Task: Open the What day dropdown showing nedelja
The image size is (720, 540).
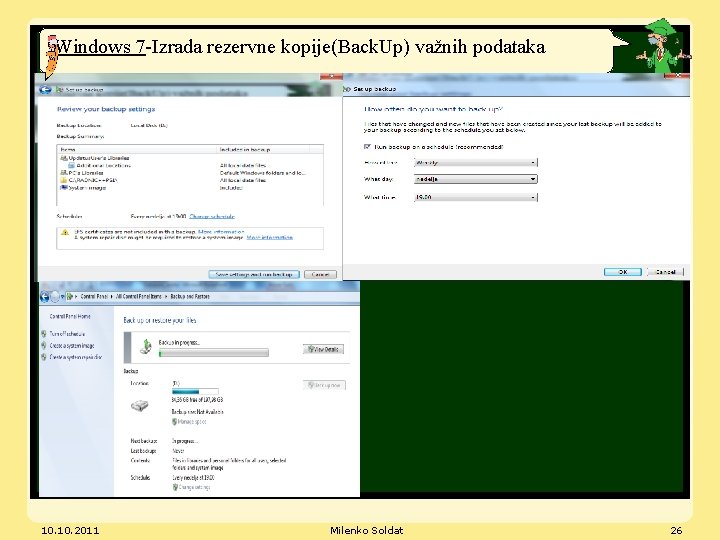Action: click(475, 179)
